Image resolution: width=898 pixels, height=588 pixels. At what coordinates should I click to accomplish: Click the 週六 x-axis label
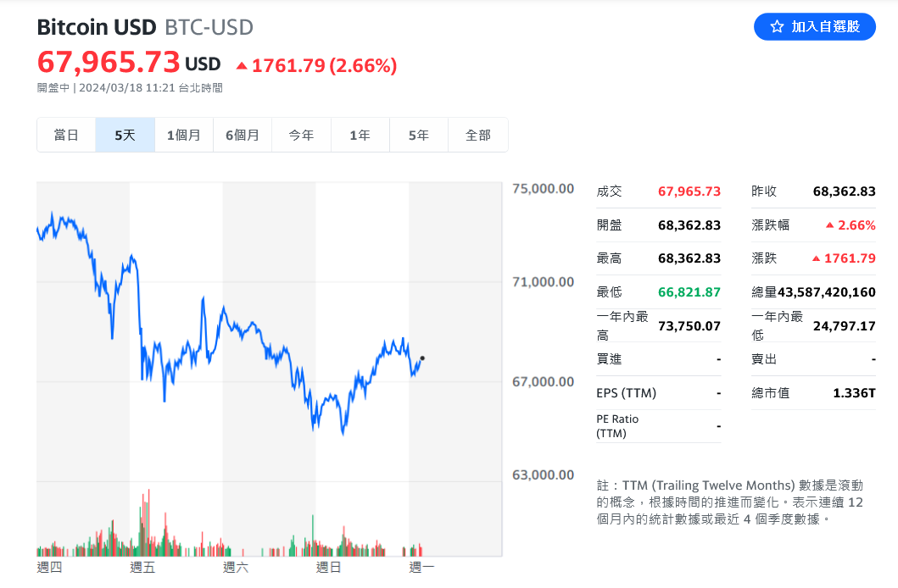(x=236, y=568)
